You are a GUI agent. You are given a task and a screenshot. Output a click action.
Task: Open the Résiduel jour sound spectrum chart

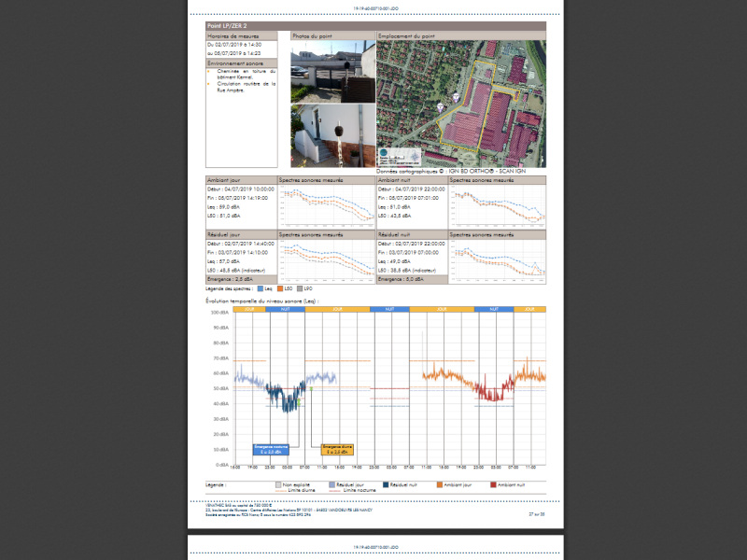[327, 261]
